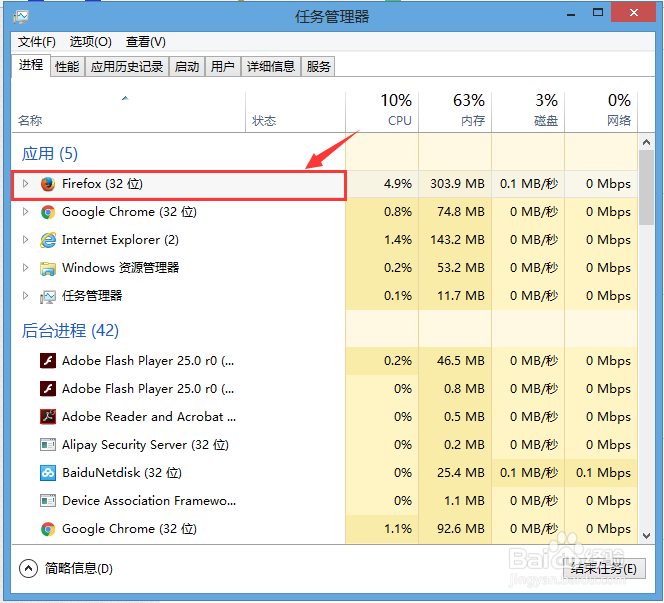Screen dimensions: 664x603
Task: Click the 后台进程 (42) group heading
Action: 70,331
